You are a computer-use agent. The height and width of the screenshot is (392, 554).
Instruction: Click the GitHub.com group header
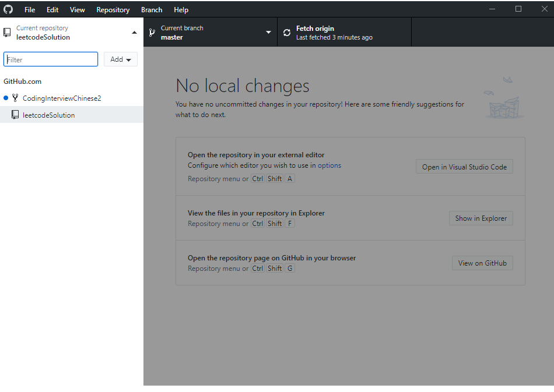[x=22, y=81]
